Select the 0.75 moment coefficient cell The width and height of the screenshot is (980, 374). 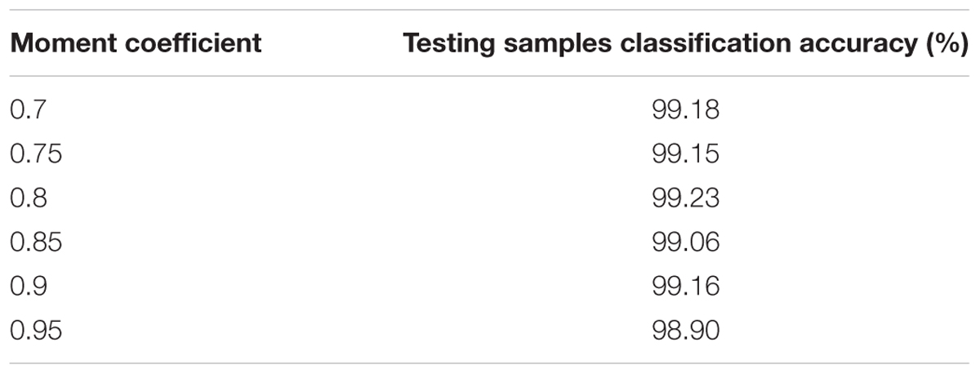click(35, 154)
